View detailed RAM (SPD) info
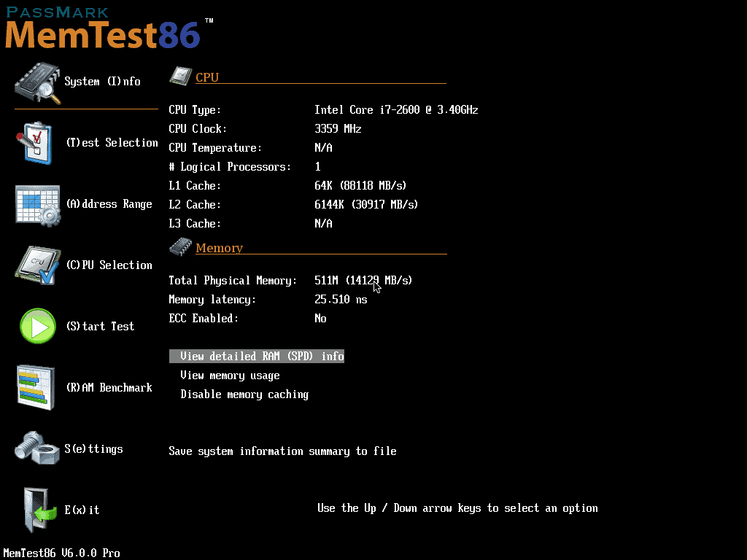747x560 pixels. (257, 356)
